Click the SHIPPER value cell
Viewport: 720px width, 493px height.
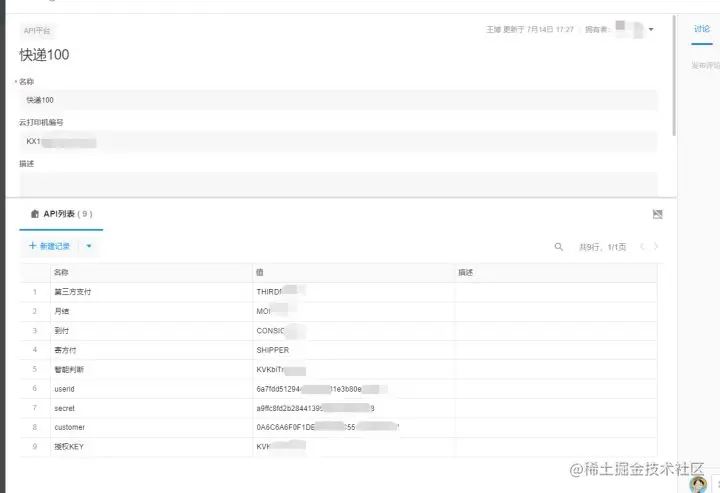(x=354, y=350)
